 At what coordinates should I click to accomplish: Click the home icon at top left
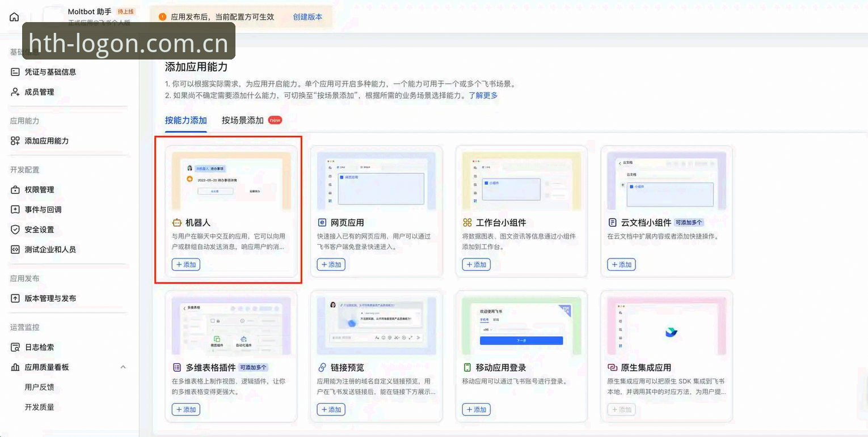point(14,17)
